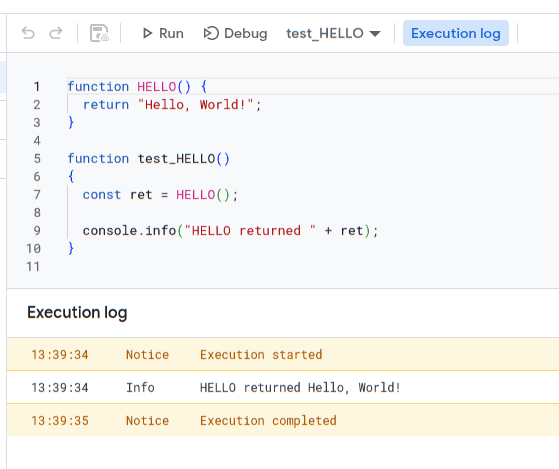Start Debug on selected function

click(x=235, y=33)
